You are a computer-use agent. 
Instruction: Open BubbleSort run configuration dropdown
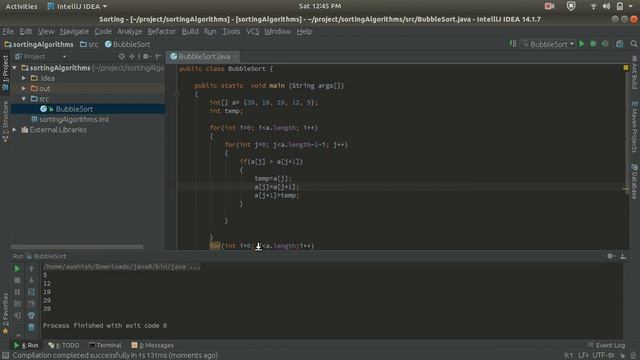tap(548, 44)
